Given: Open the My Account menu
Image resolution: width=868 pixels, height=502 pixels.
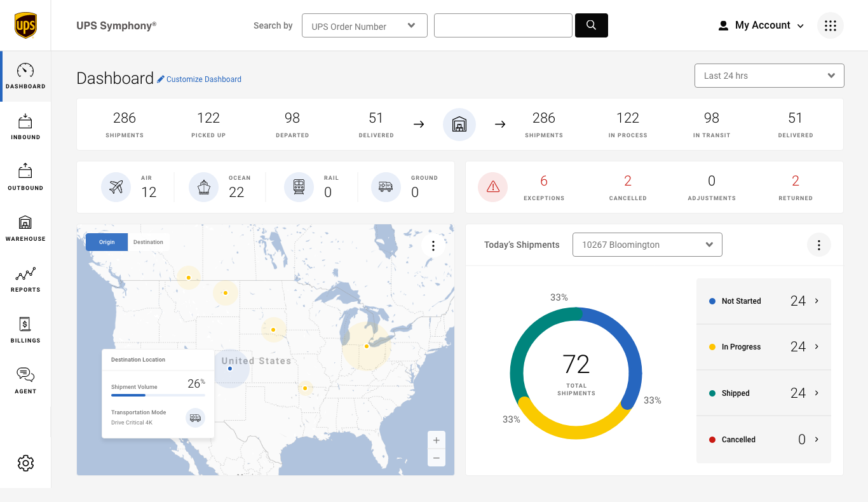Looking at the screenshot, I should click(761, 25).
